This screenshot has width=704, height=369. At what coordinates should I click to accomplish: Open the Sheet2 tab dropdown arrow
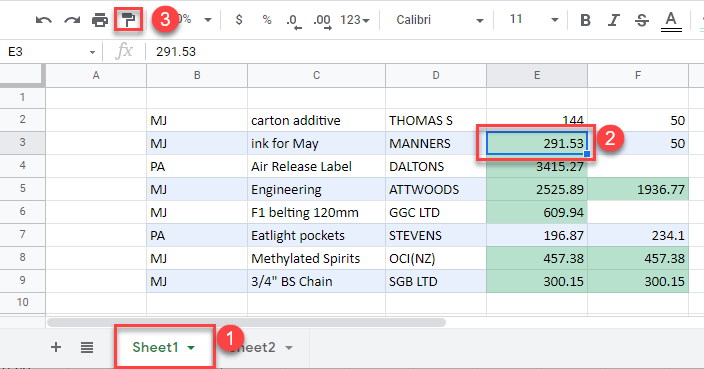[x=289, y=348]
